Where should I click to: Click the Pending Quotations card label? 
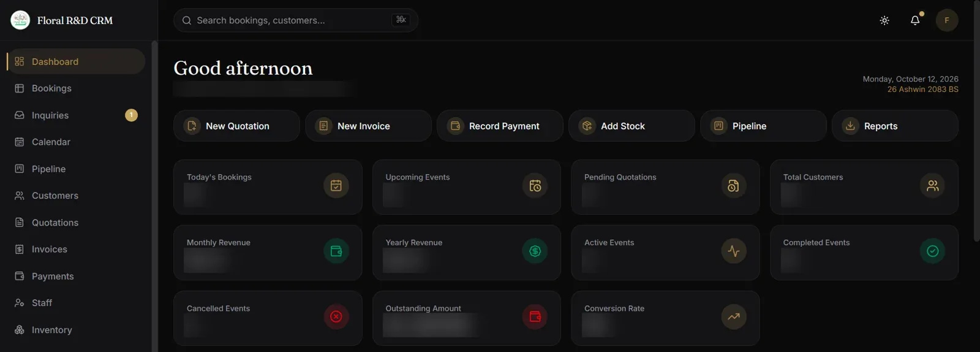click(620, 177)
